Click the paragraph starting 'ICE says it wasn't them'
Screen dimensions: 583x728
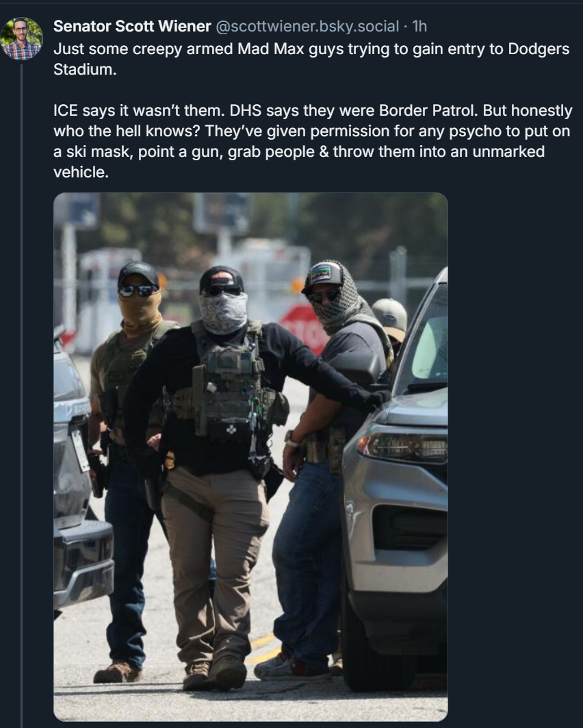(313, 141)
